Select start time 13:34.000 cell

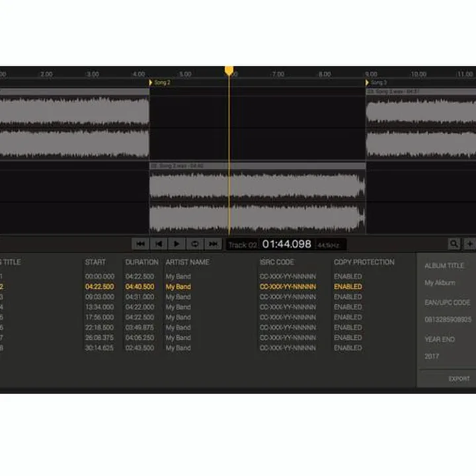coord(100,307)
